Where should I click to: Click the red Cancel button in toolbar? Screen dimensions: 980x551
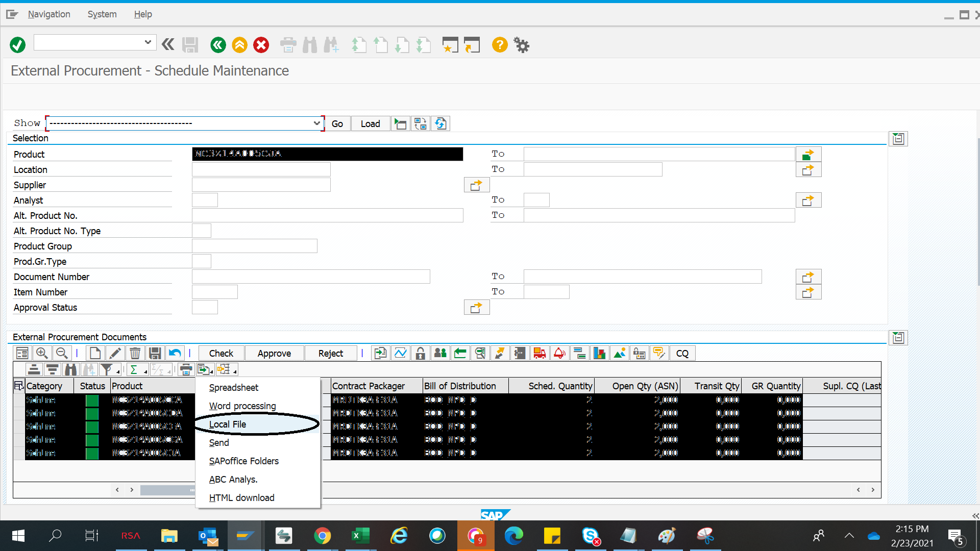[x=261, y=45]
